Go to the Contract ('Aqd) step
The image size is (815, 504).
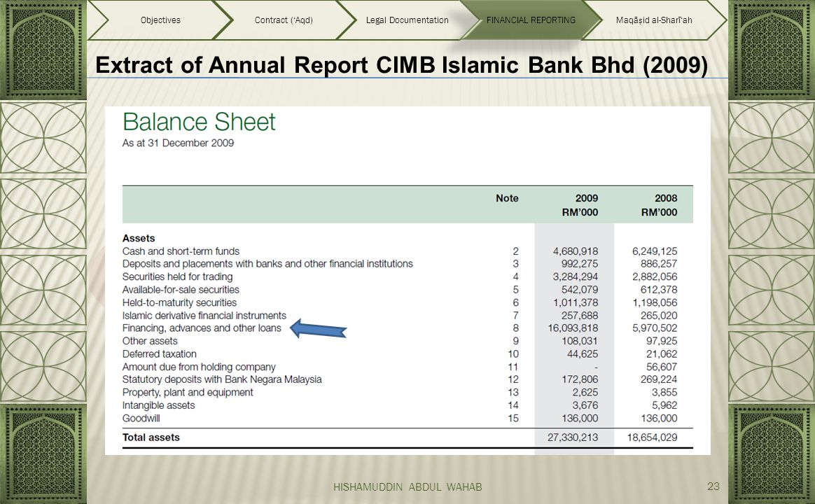284,20
